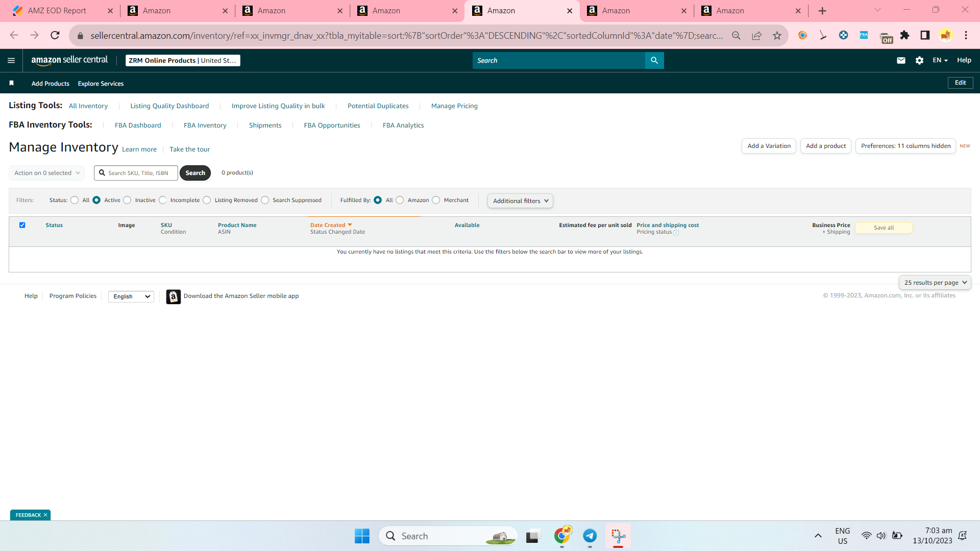Select the Status All radio button
The image size is (980, 551).
pyautogui.click(x=75, y=200)
